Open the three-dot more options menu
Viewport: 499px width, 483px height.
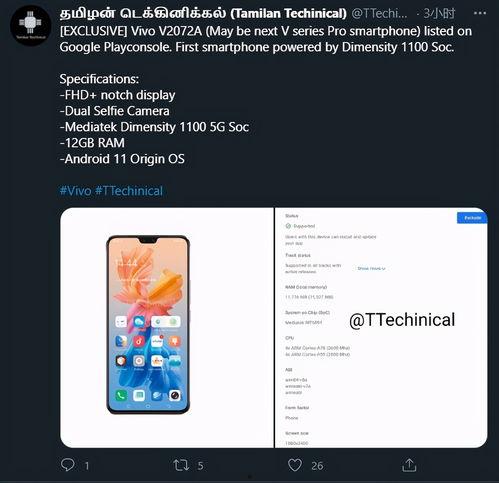[x=480, y=13]
